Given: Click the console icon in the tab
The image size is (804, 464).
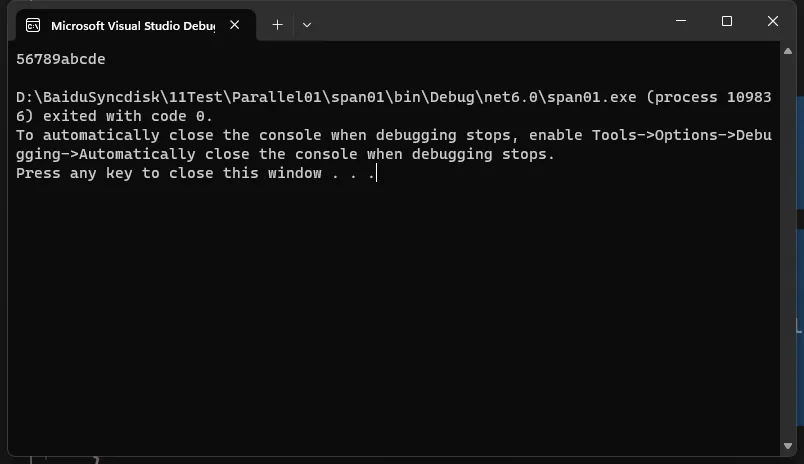Looking at the screenshot, I should pyautogui.click(x=33, y=25).
